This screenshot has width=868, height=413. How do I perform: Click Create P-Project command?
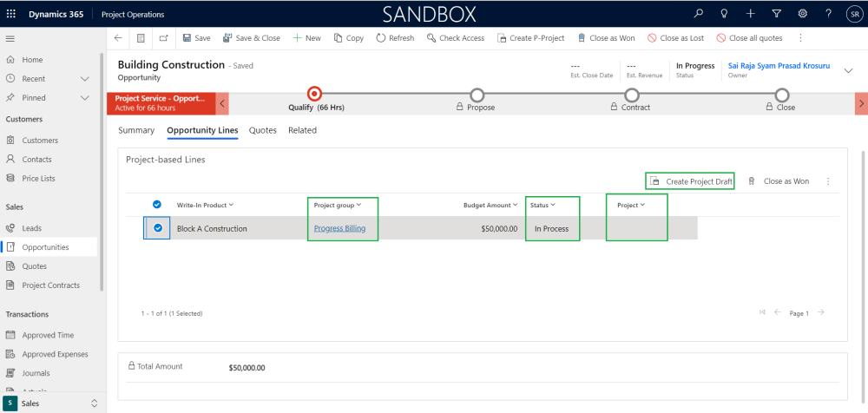pyautogui.click(x=531, y=38)
